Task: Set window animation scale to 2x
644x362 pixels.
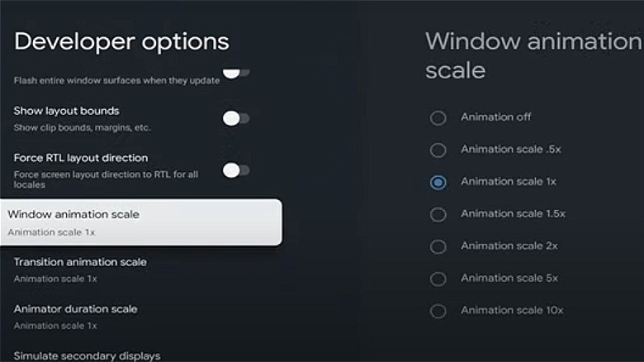Action: (438, 247)
